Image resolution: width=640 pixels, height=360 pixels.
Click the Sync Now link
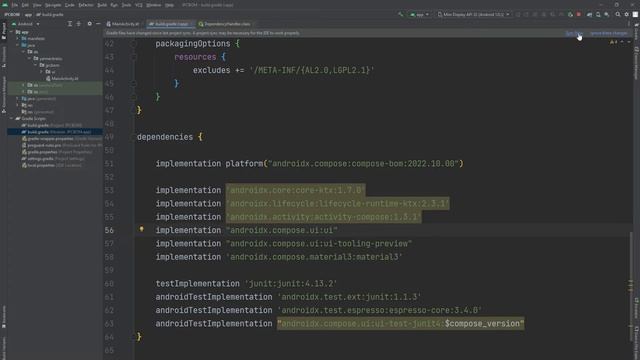574,33
